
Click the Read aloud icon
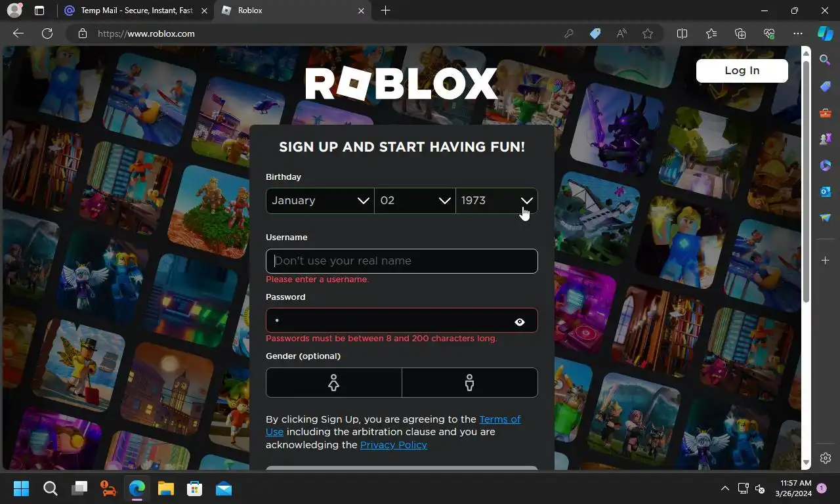point(621,33)
